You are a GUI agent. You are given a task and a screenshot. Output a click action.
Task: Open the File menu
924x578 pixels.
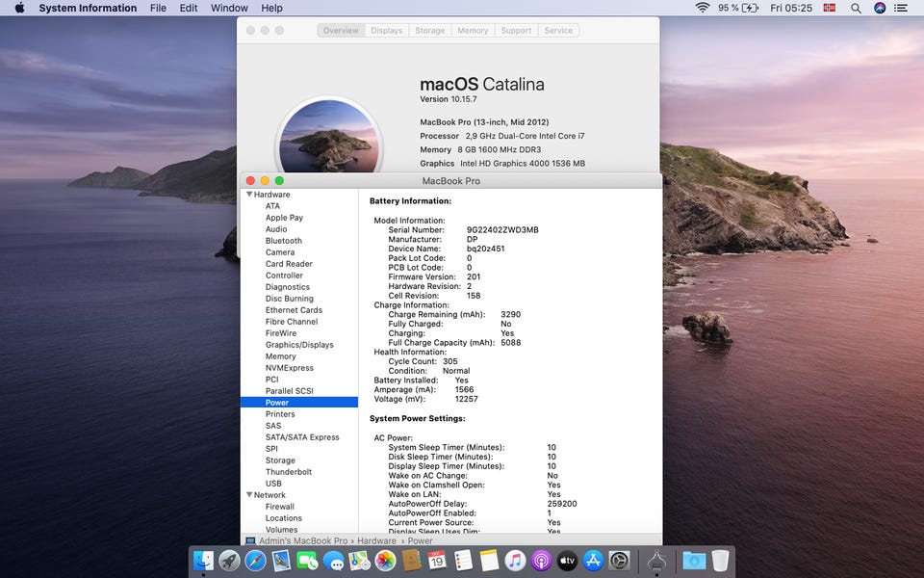(158, 8)
